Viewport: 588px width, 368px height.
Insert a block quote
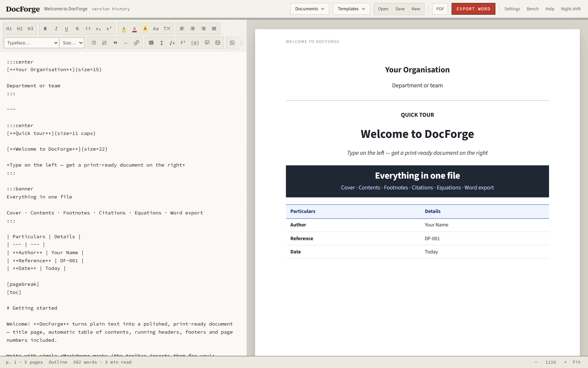[x=115, y=43]
